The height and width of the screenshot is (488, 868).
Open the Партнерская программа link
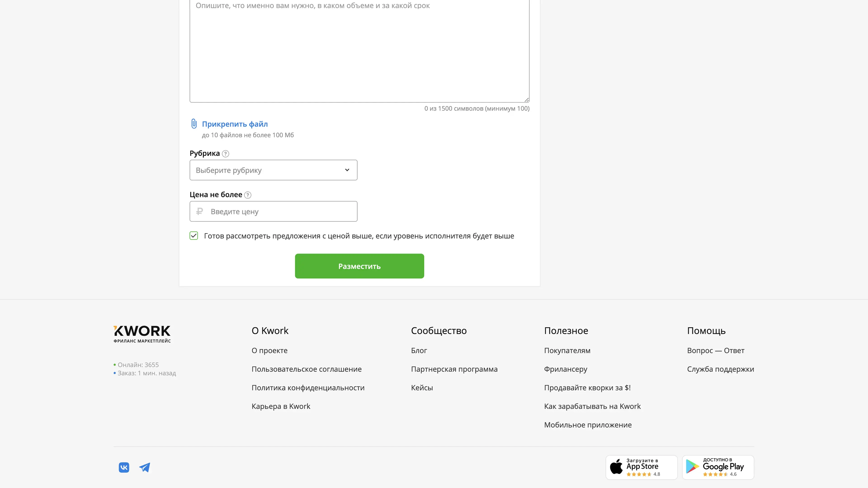click(454, 369)
